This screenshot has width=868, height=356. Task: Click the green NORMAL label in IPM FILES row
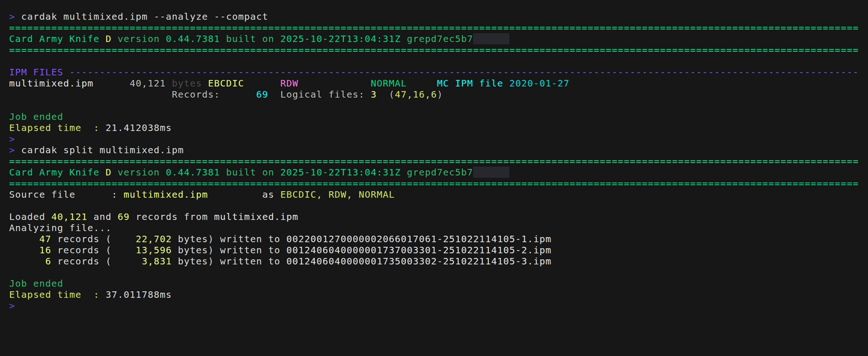tap(388, 84)
